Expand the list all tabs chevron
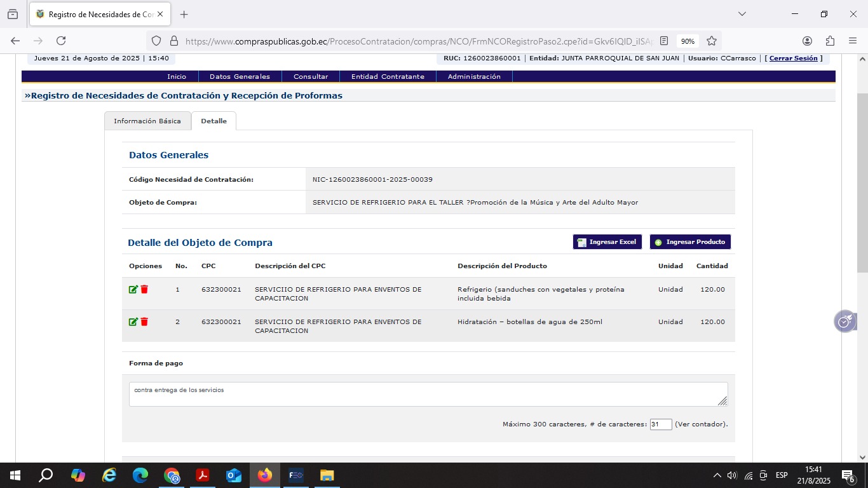The image size is (868, 488). coord(742,14)
